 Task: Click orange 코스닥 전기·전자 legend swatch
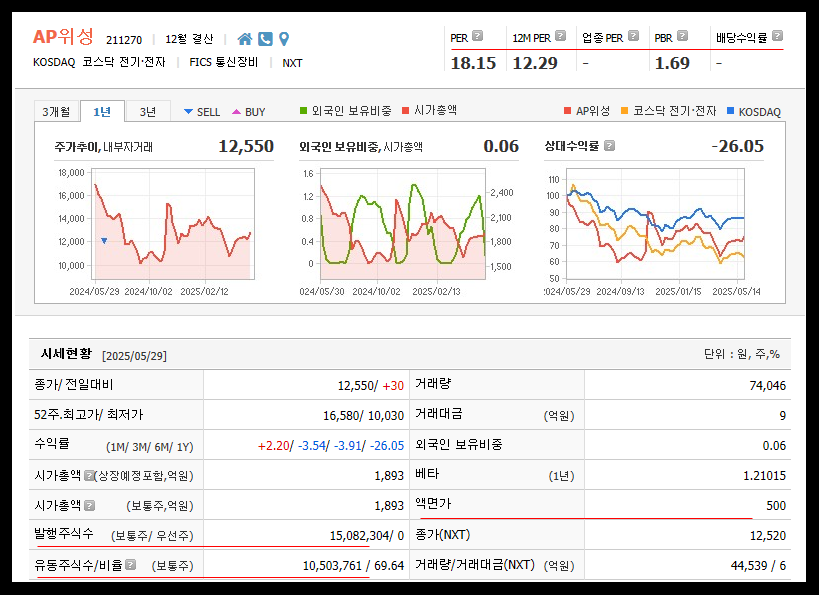[624, 111]
